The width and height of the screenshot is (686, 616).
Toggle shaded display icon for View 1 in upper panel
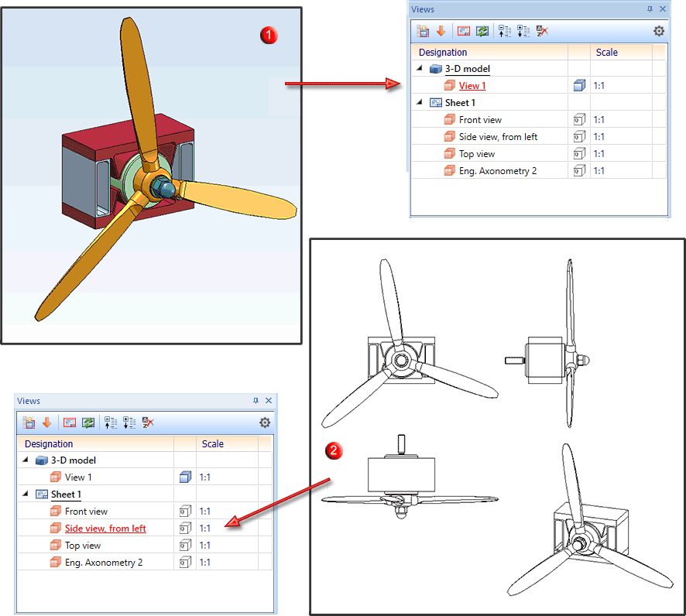(x=579, y=86)
